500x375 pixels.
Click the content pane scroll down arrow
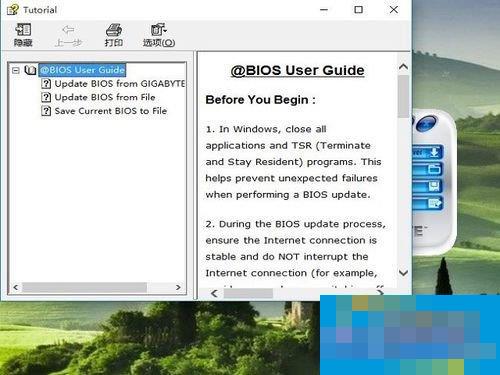point(403,273)
